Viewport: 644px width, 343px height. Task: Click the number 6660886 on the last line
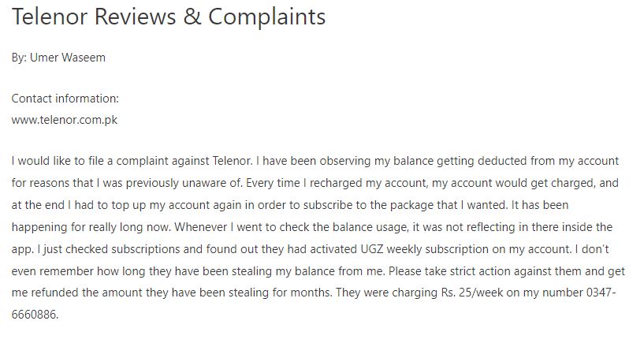(35, 315)
